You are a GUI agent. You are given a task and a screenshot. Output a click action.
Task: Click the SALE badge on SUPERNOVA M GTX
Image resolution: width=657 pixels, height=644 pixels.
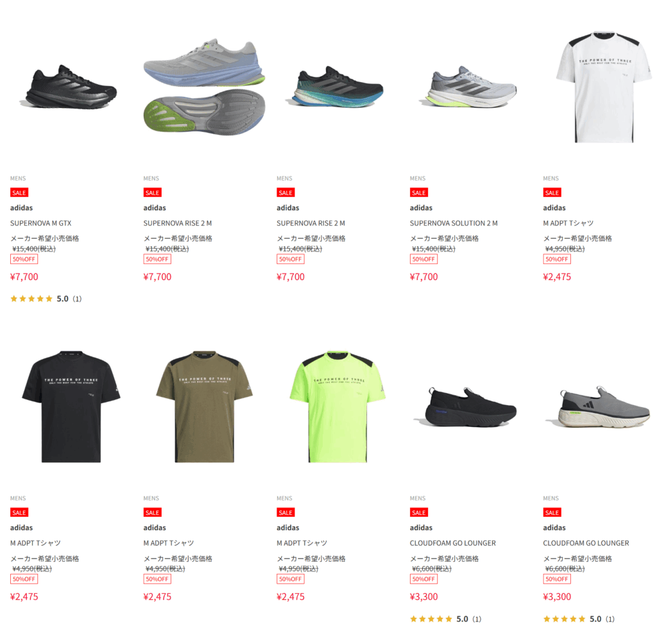[19, 193]
